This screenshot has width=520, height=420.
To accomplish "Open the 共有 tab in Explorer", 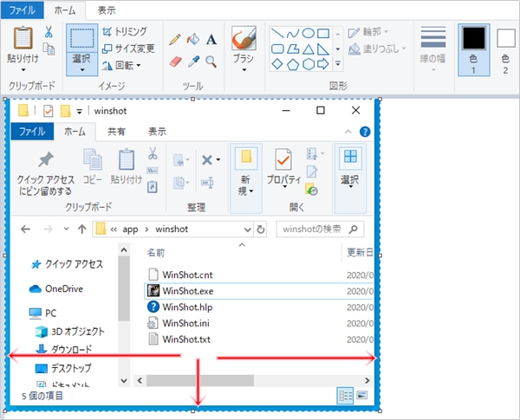I will click(x=116, y=132).
